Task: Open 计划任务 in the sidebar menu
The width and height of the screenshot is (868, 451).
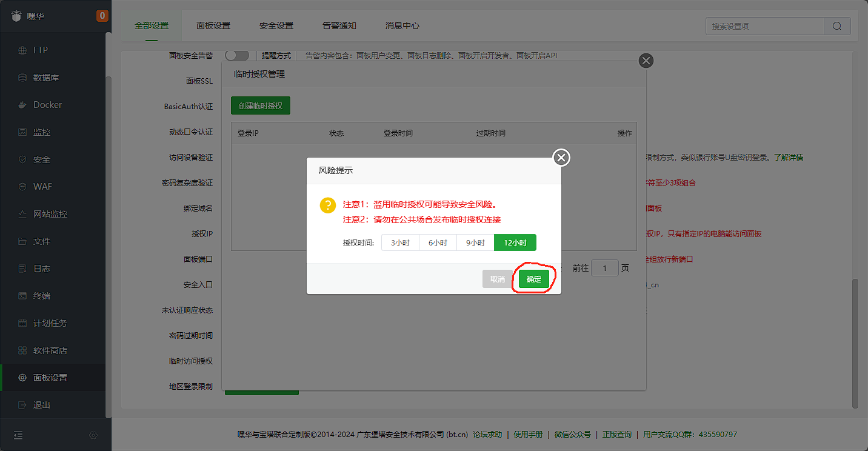Action: (x=53, y=323)
